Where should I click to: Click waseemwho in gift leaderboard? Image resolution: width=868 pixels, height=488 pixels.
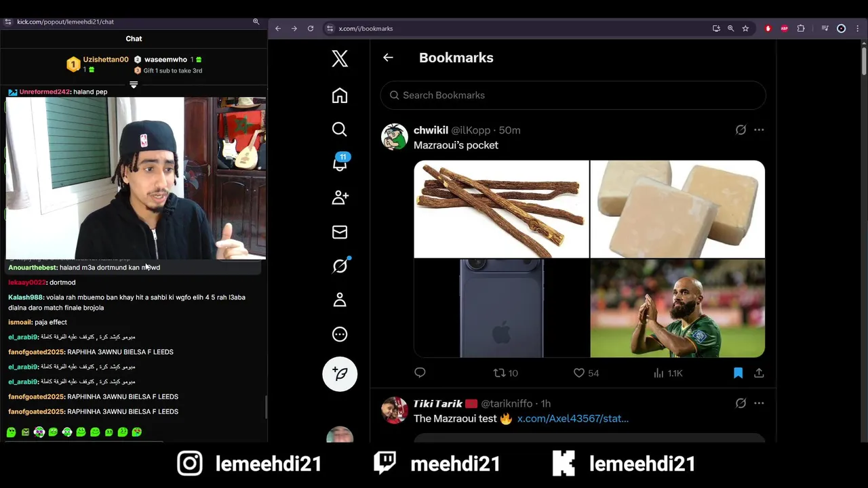click(x=165, y=60)
